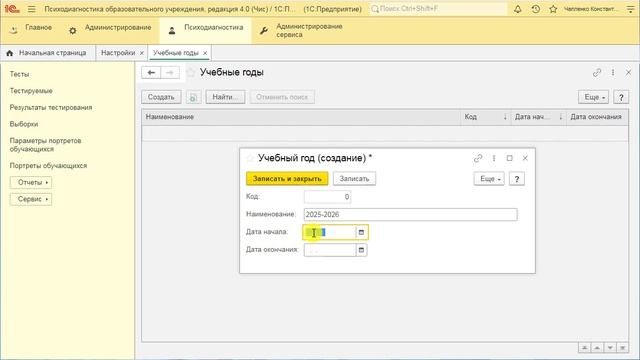Expand the Еще menu in list toolbar
Screen dimensions: 640x360
[593, 97]
